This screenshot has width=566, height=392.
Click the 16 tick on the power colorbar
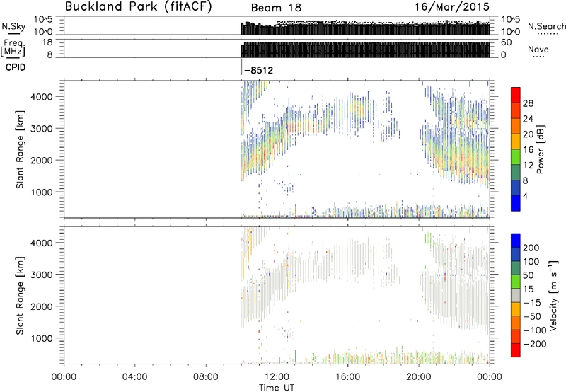(x=528, y=149)
